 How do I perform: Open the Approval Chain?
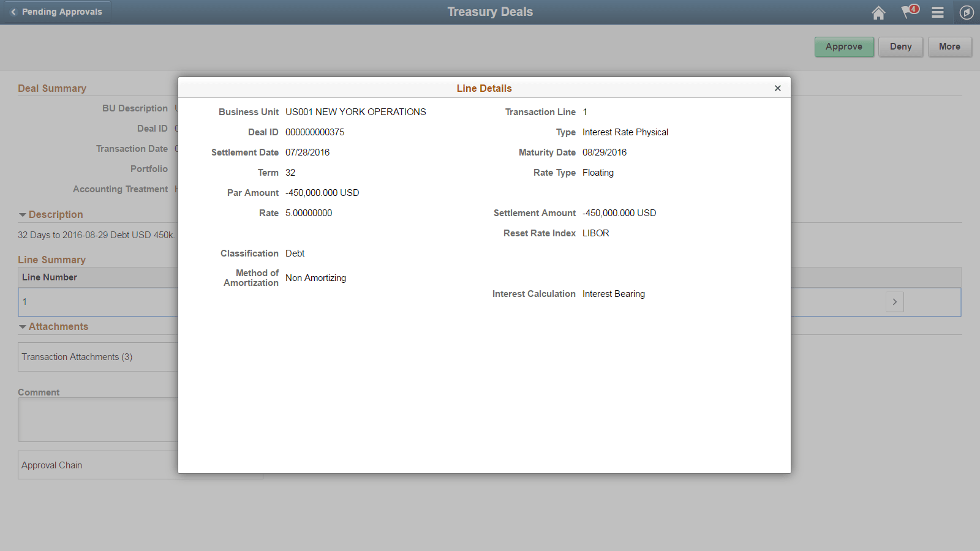tap(51, 465)
